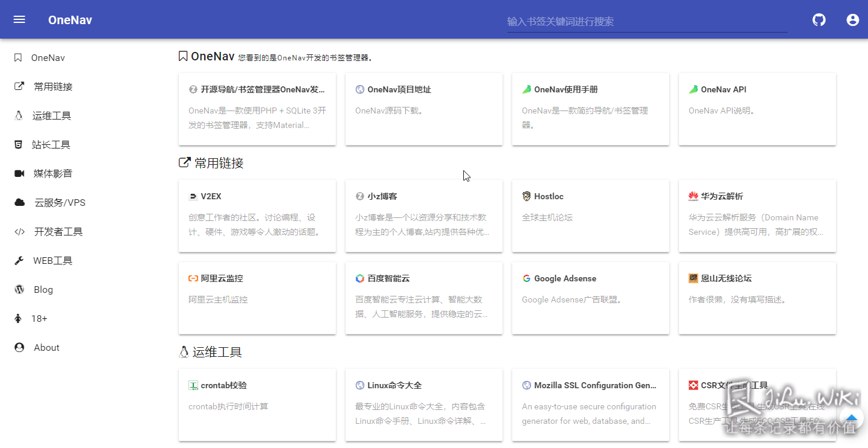Click description text 阿里云主机监控
The width and height of the screenshot is (868, 448).
point(218,299)
